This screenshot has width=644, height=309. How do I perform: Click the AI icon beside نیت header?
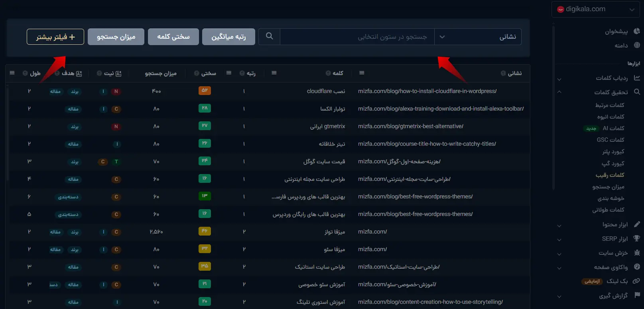click(118, 73)
